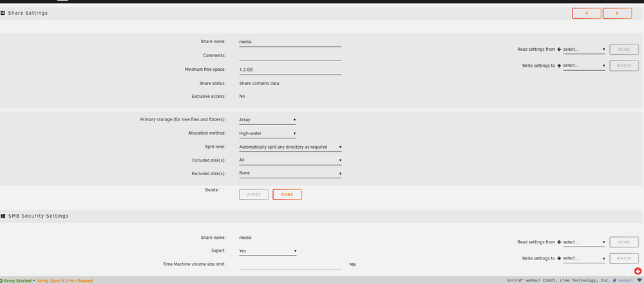Click the Minimum free space field
The width and height of the screenshot is (644, 284).
(290, 70)
